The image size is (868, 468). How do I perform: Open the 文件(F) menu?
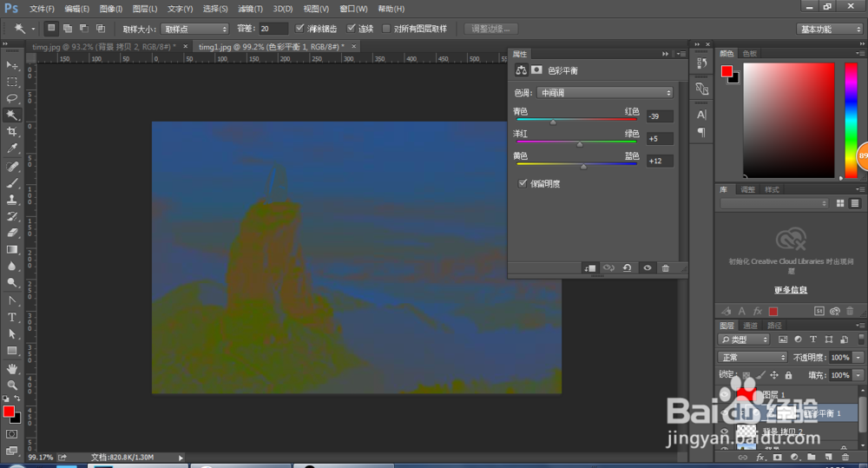click(42, 9)
